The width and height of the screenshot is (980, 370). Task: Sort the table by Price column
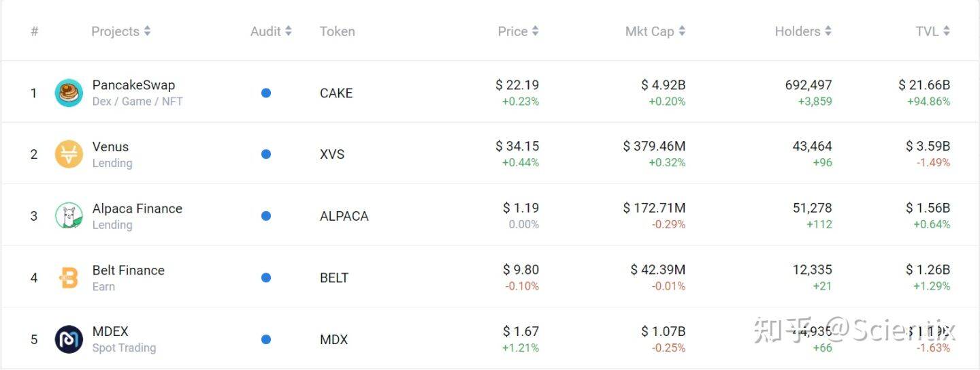518,31
